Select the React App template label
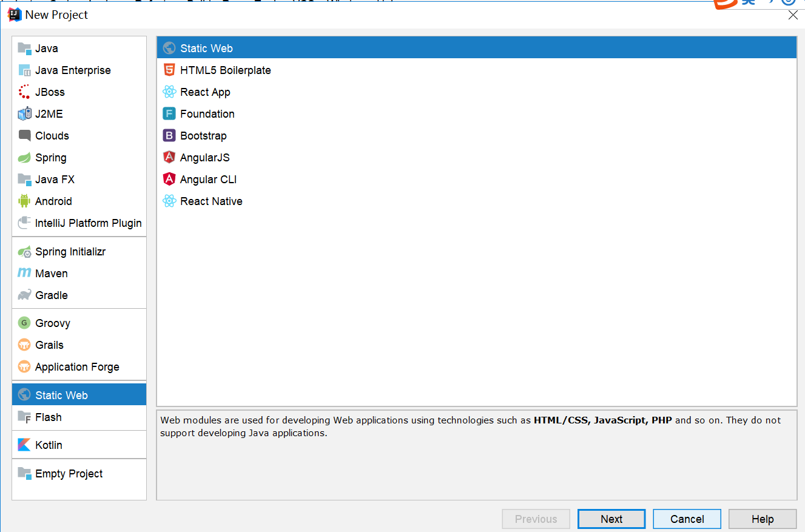The height and width of the screenshot is (532, 805). click(205, 92)
